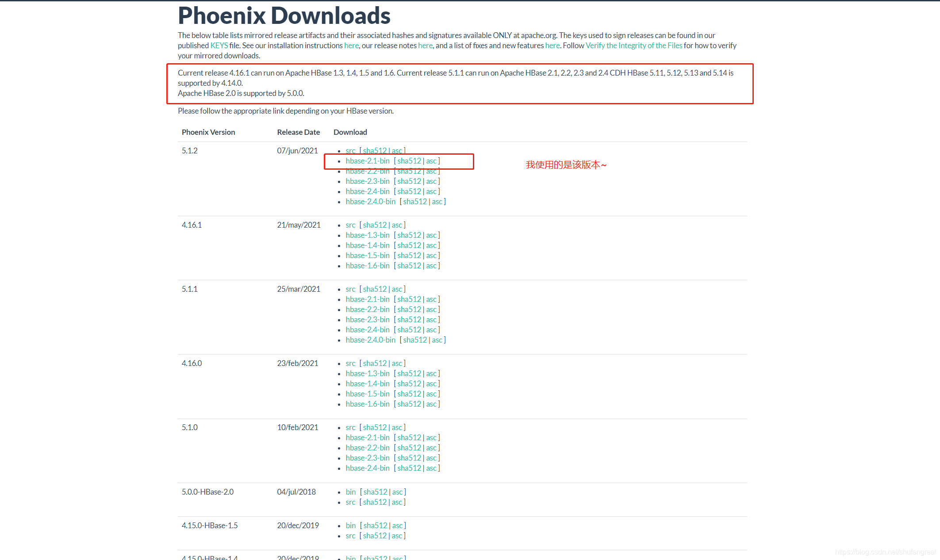Open the KEYS file link
The image size is (940, 560).
pos(219,46)
